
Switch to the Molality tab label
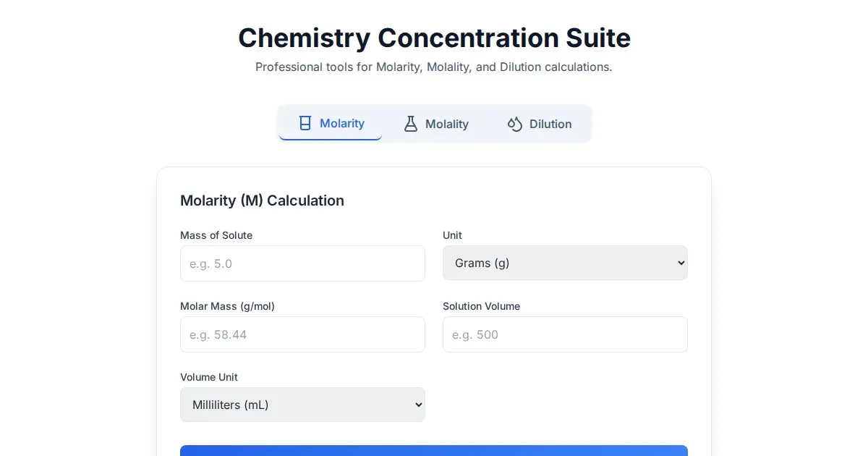point(447,124)
